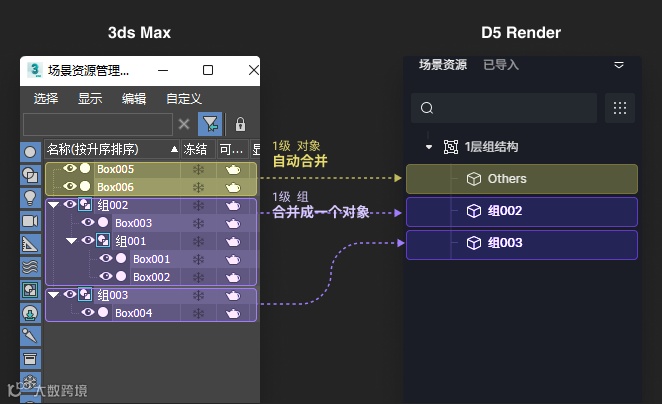Viewport: 662px width, 404px height.
Task: Click the lock icon in toolbar
Action: 240,124
